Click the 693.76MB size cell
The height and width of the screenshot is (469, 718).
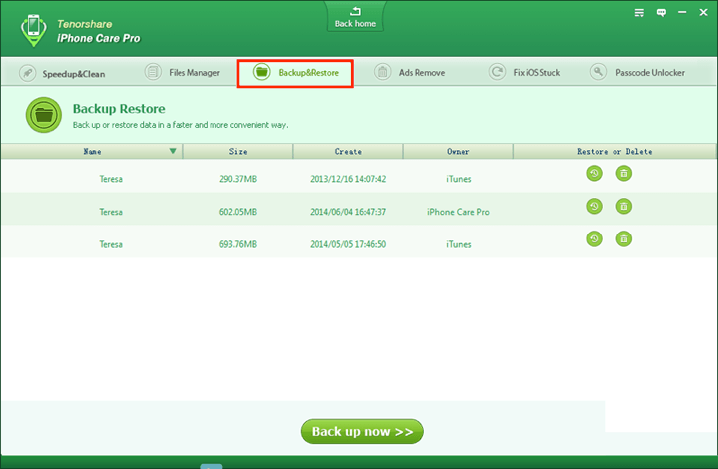point(238,244)
